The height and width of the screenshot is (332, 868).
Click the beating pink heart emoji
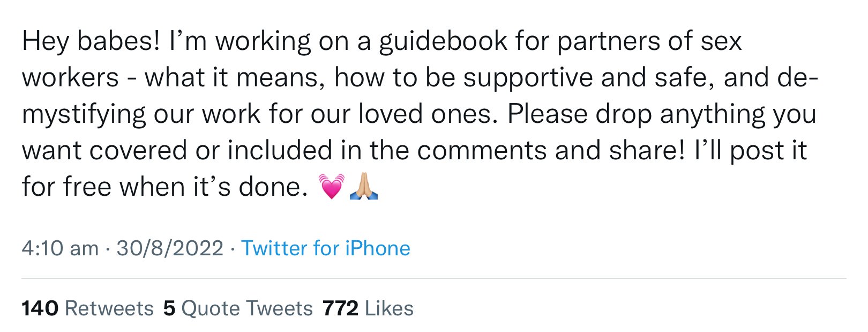tap(331, 186)
